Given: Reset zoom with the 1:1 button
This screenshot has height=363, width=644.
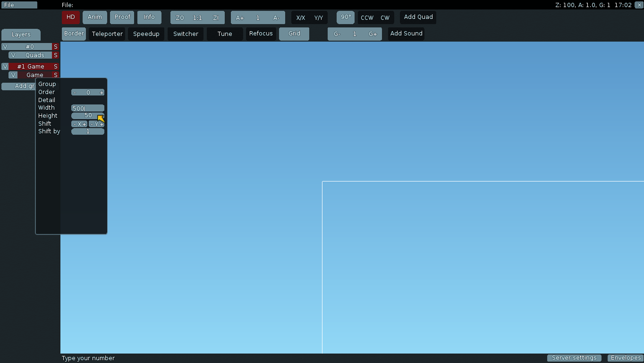Looking at the screenshot, I should click(197, 18).
